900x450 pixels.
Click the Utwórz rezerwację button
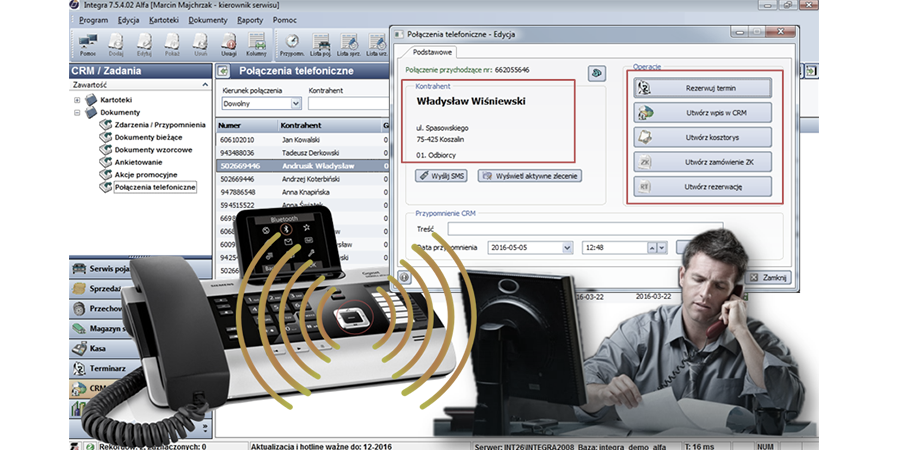(703, 187)
